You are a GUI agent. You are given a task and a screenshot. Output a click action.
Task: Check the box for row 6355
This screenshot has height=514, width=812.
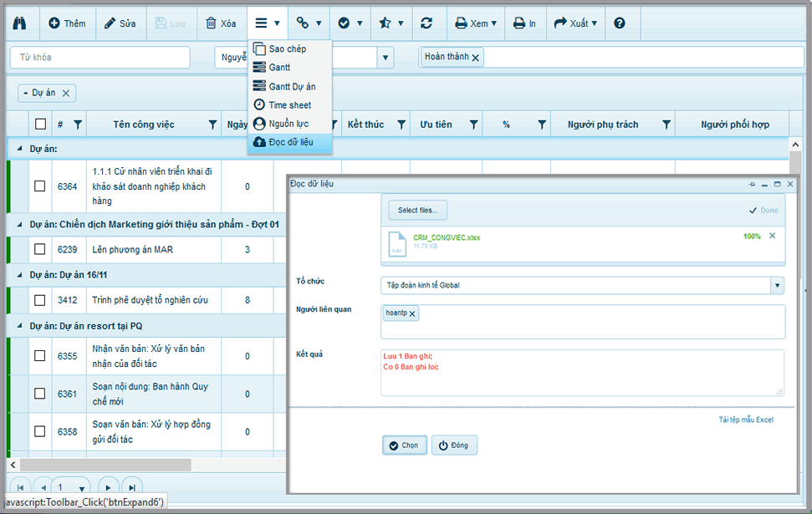pyautogui.click(x=40, y=355)
